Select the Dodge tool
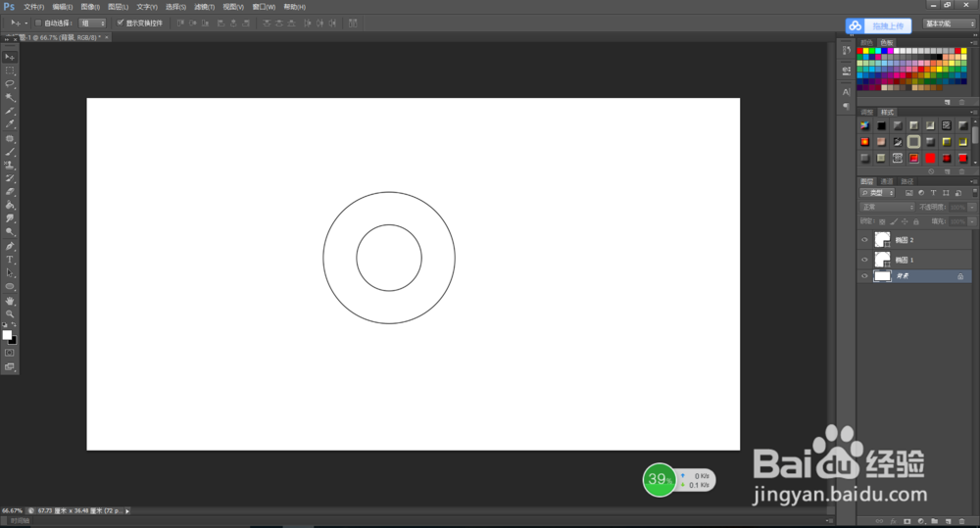The height and width of the screenshot is (528, 980). pos(10,232)
